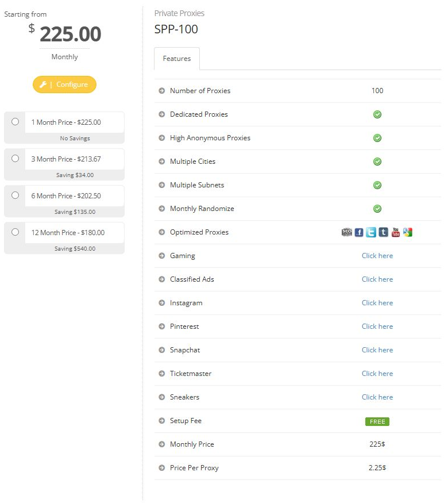This screenshot has width=448, height=503.
Task: Click the green check for Dedicated Proxies
Action: pyautogui.click(x=377, y=114)
